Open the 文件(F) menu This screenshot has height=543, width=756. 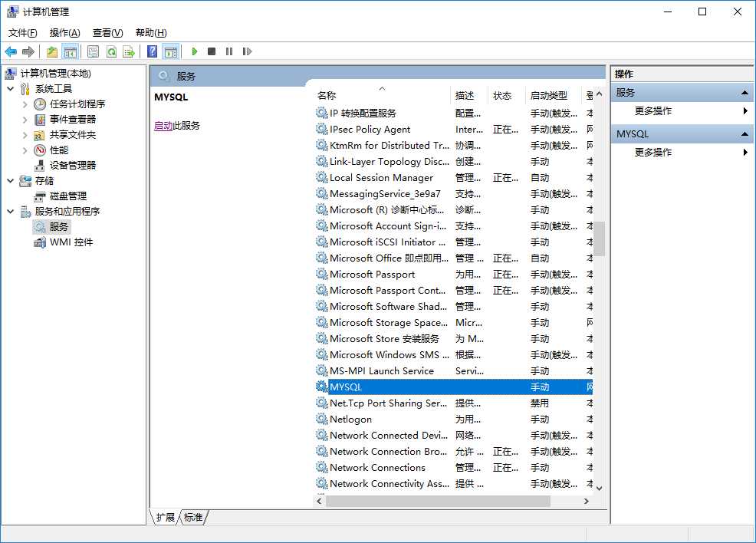pos(22,33)
